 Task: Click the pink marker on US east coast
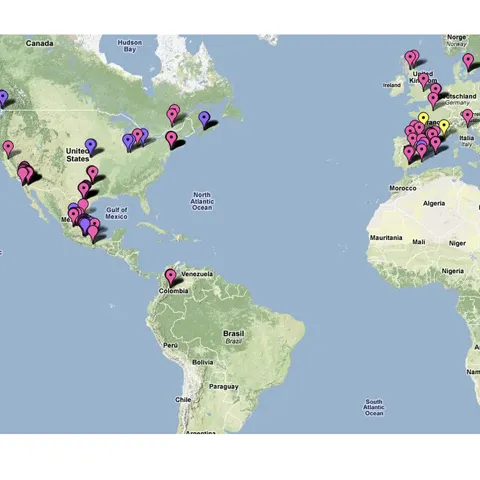coord(171,140)
